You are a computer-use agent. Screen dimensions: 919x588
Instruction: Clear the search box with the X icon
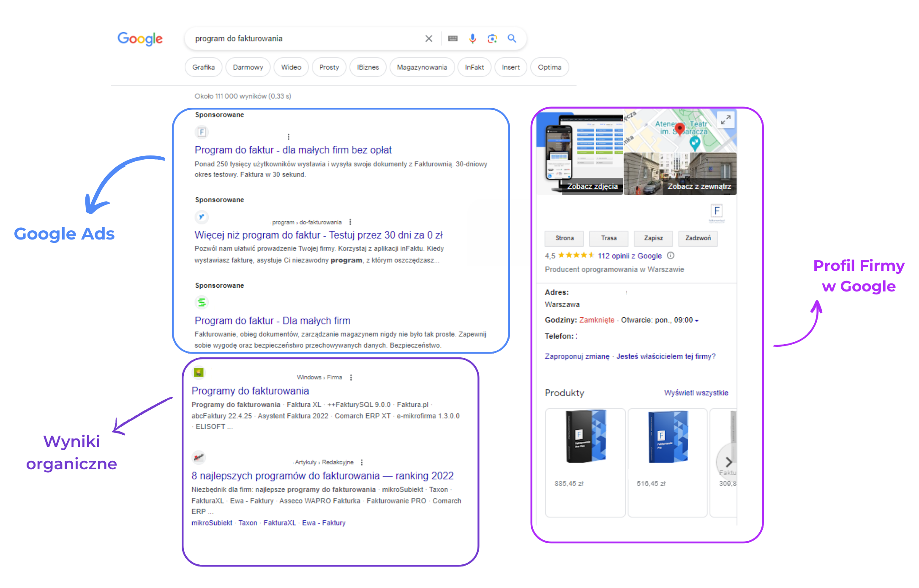(428, 38)
